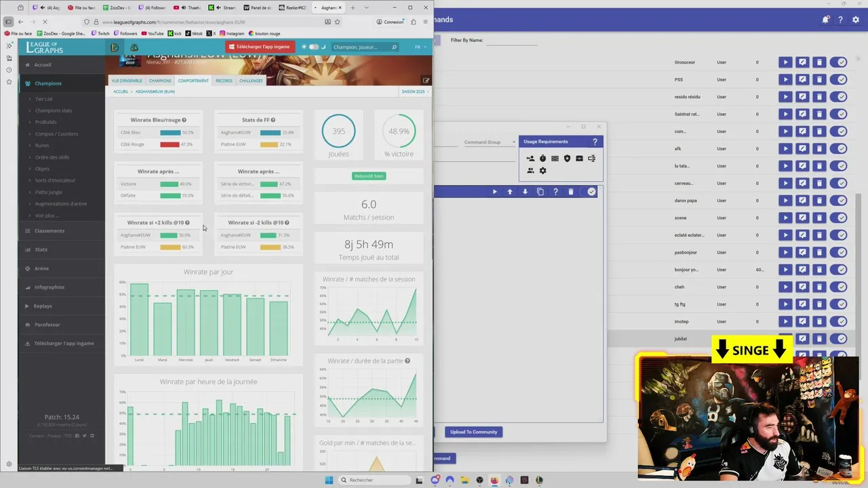Open the Windows Start menu

click(329, 480)
